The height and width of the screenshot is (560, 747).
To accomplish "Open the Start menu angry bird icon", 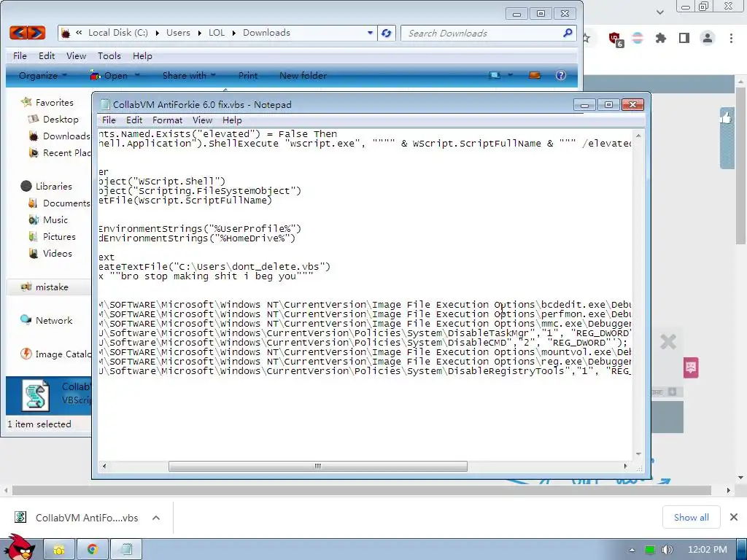I will click(x=19, y=548).
